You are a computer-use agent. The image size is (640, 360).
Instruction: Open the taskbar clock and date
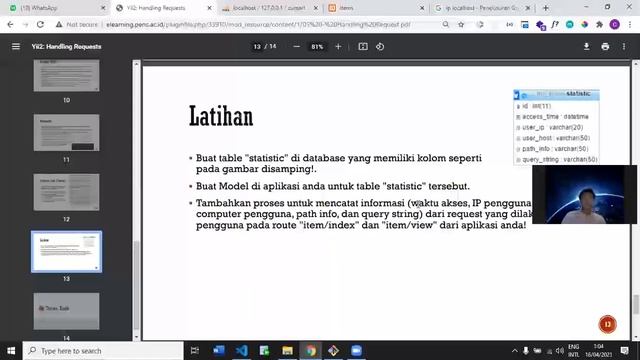pos(599,351)
